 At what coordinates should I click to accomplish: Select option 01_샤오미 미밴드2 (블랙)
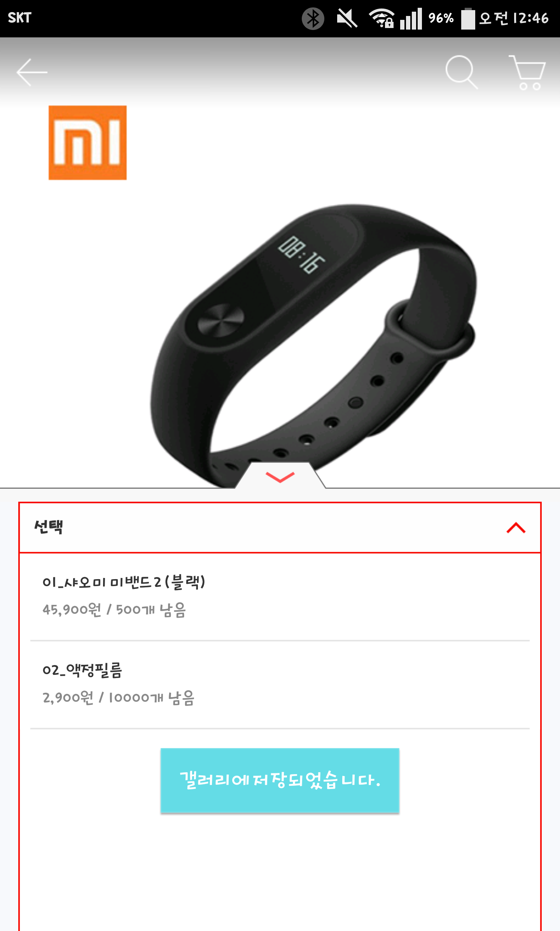pos(280,597)
